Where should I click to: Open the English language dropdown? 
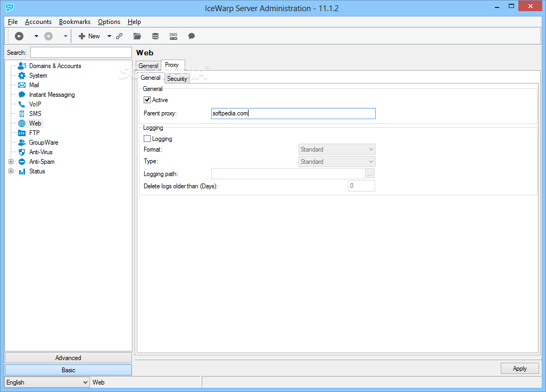pos(47,382)
